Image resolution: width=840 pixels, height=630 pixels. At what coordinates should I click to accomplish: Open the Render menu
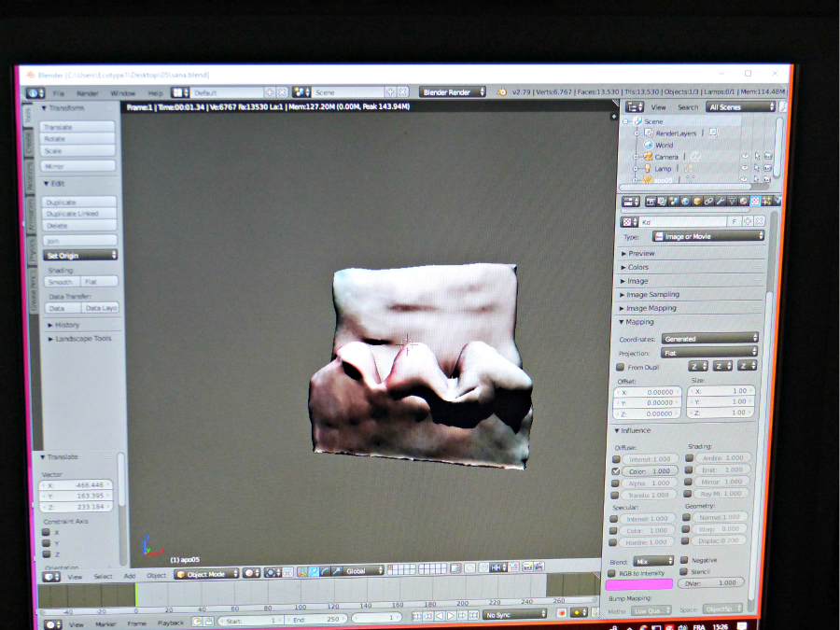(88, 93)
